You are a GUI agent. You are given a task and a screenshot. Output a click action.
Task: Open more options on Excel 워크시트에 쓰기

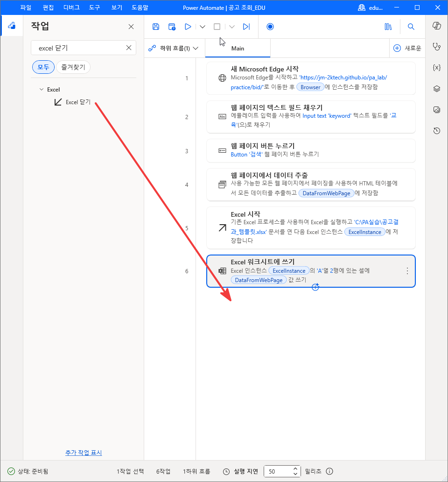point(407,271)
